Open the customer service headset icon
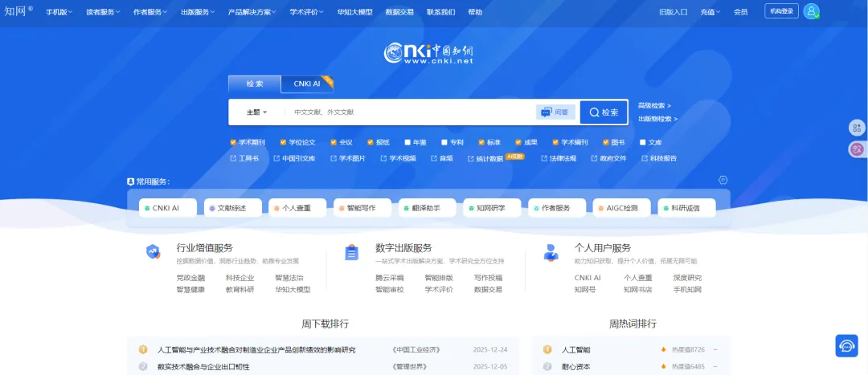Viewport: 868px width, 375px height. click(846, 345)
